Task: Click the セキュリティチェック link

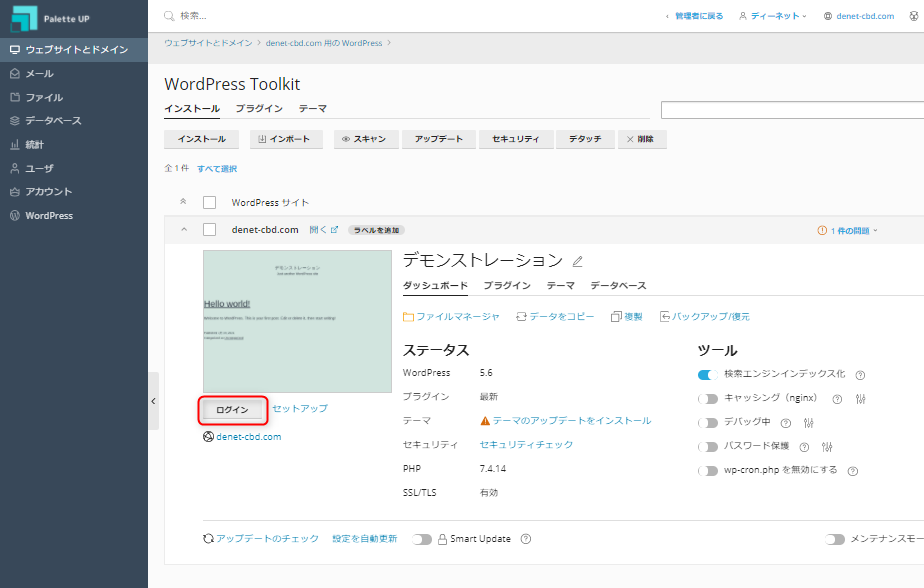Action: pos(526,445)
